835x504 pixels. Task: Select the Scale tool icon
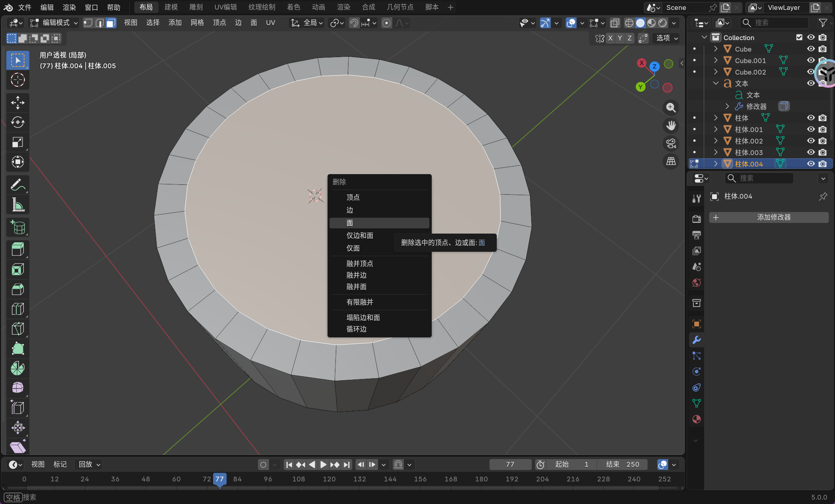point(17,142)
